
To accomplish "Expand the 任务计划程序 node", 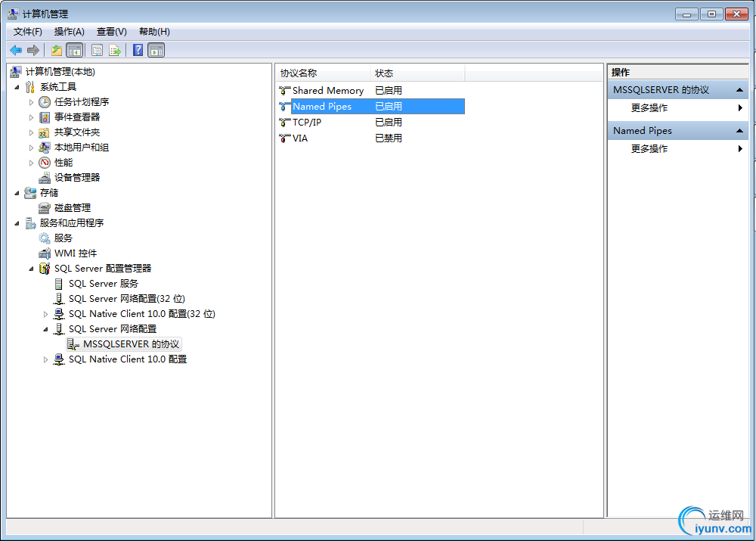I will coord(31,102).
